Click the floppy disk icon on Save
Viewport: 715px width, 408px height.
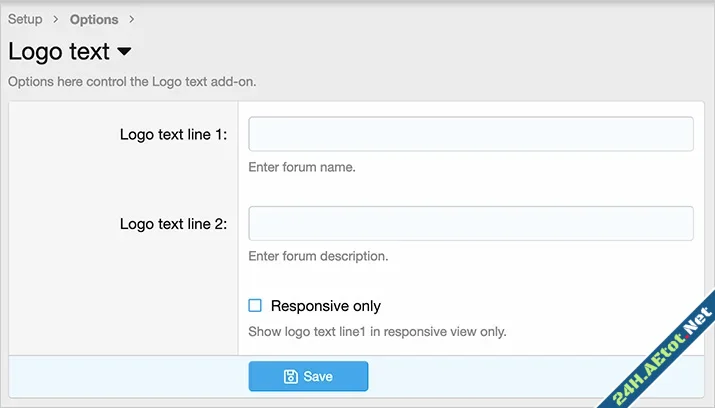[290, 377]
